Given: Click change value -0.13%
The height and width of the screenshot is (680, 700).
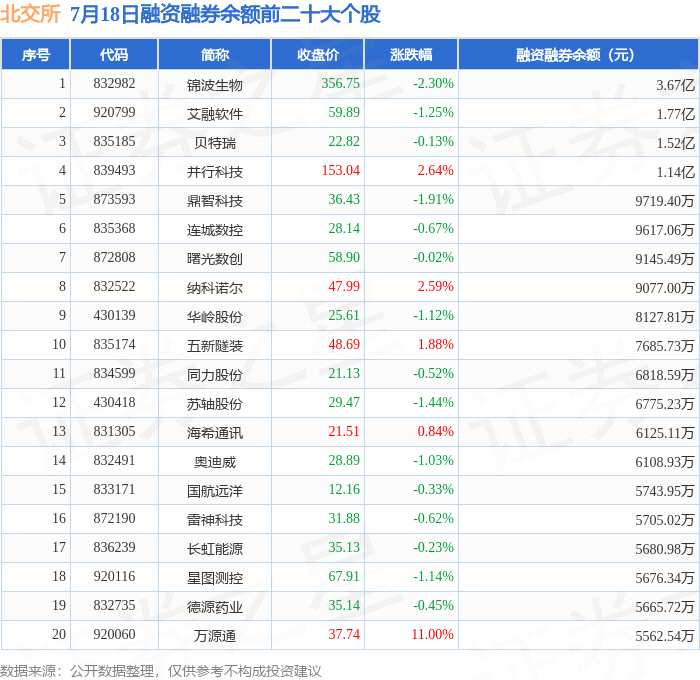Looking at the screenshot, I should (x=433, y=142).
